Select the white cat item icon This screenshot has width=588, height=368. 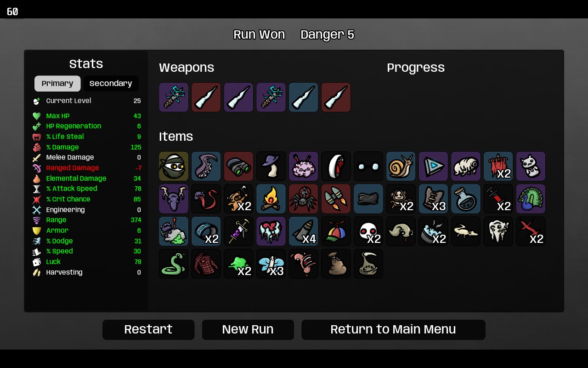[531, 166]
